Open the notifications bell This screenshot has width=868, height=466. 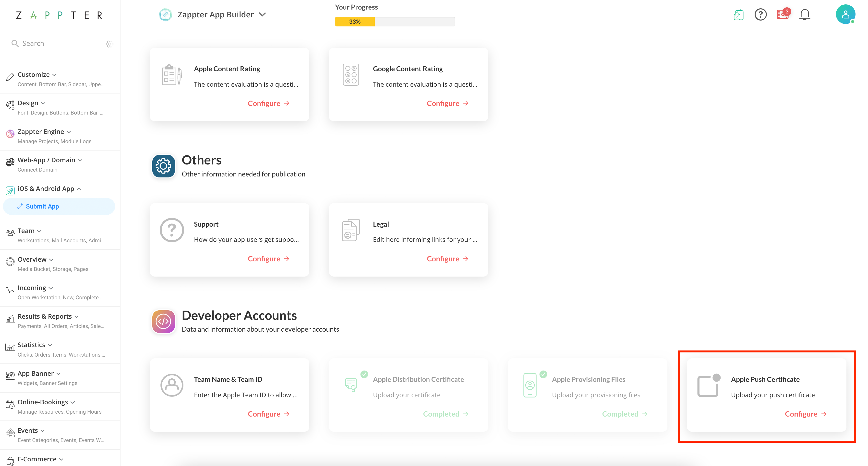[804, 14]
